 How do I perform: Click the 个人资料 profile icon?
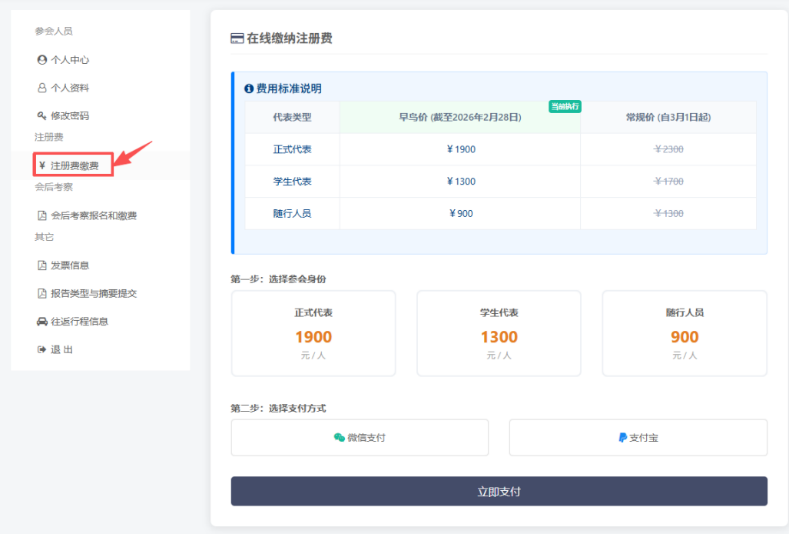click(x=42, y=88)
